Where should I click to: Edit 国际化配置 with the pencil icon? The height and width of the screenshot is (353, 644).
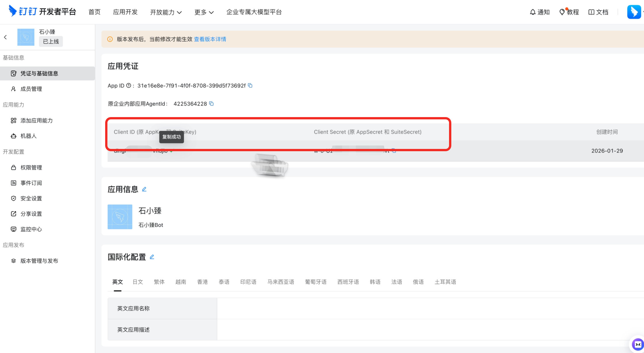[x=152, y=257]
